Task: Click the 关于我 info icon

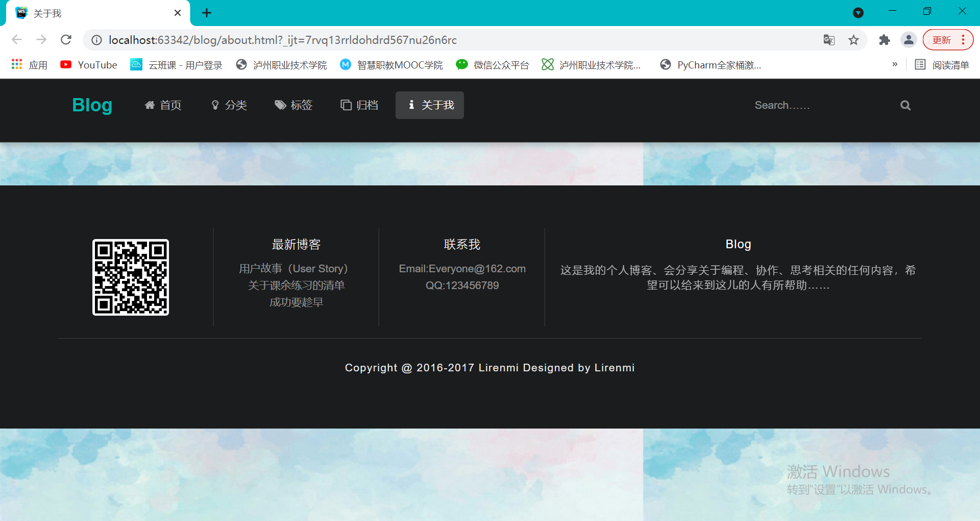Action: point(411,105)
